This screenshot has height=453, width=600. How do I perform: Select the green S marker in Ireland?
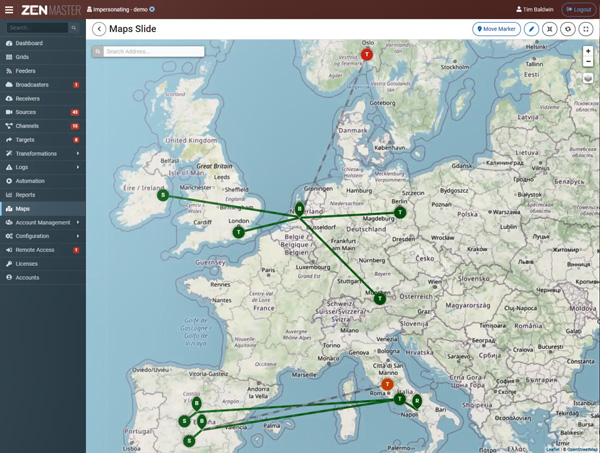163,195
